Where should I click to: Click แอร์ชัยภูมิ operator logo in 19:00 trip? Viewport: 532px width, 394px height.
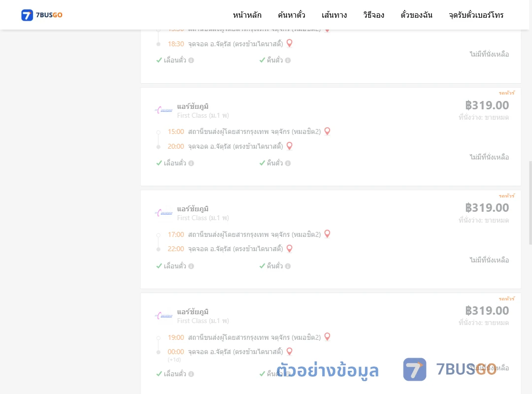coord(164,316)
